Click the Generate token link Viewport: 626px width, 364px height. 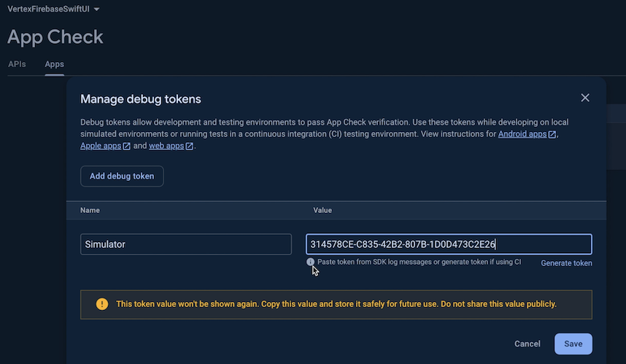point(566,263)
